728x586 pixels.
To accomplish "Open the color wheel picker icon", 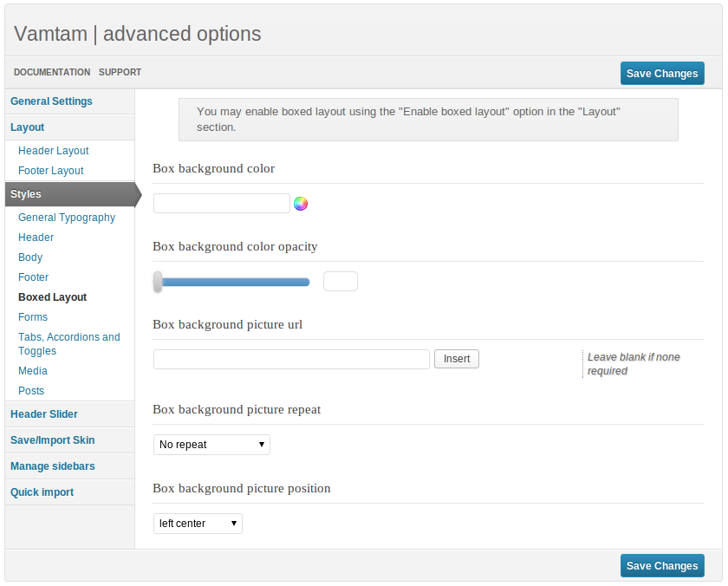I will click(x=301, y=204).
